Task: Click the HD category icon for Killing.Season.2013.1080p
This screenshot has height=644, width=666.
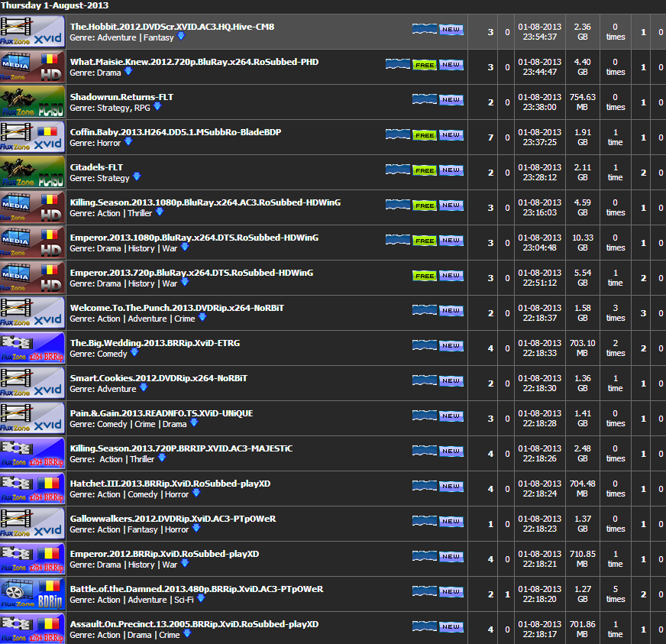Action: click(x=33, y=207)
